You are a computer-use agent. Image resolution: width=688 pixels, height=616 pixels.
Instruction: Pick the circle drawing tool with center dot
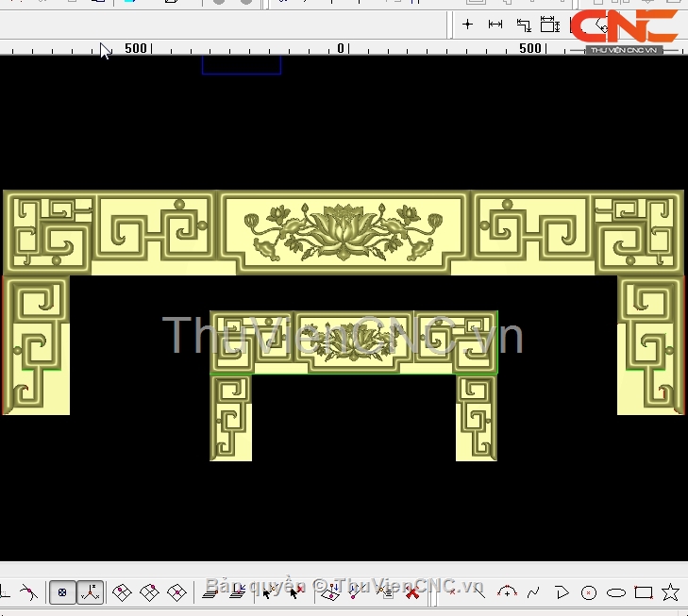click(589, 592)
